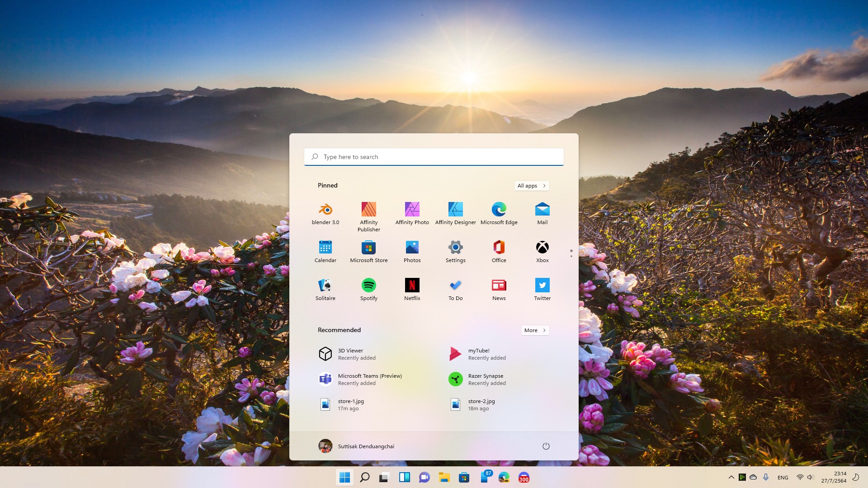Image resolution: width=868 pixels, height=488 pixels.
Task: Open the Photos app
Action: tap(412, 252)
